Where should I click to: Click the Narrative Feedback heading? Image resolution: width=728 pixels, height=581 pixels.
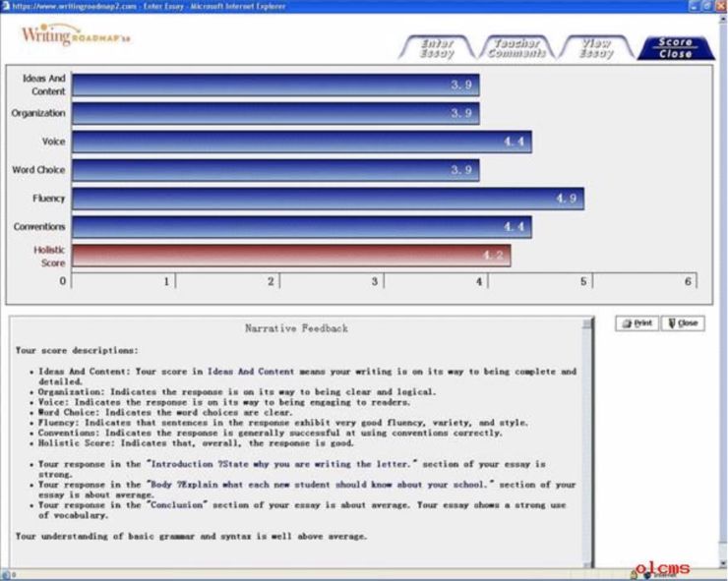point(296,328)
